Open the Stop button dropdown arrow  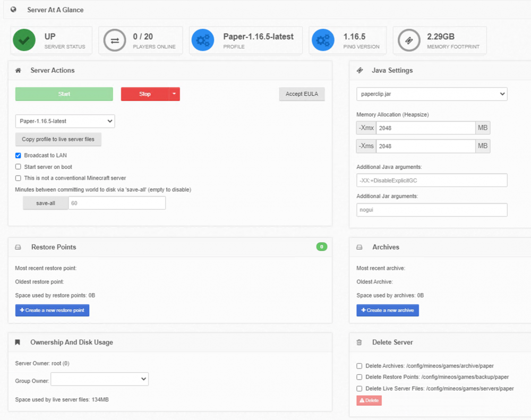[x=174, y=94]
